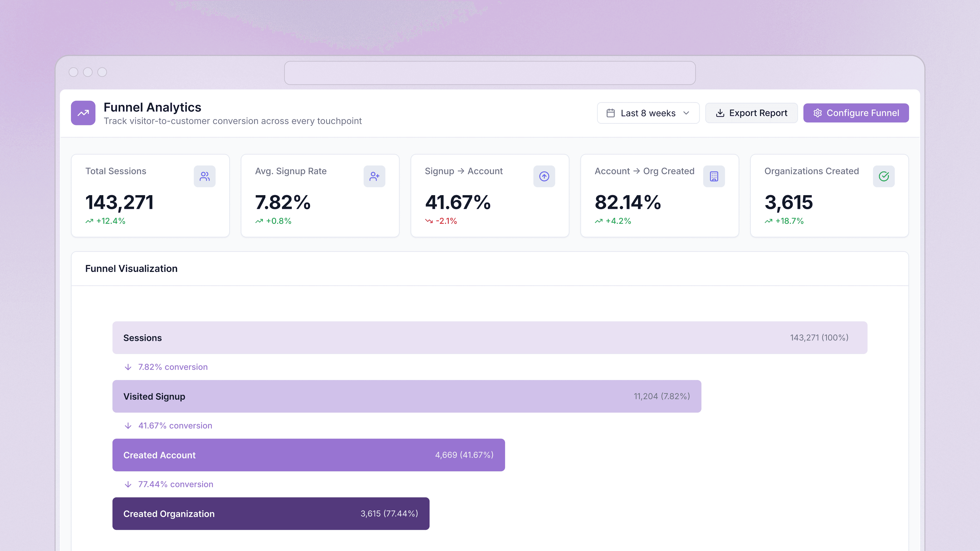The width and height of the screenshot is (980, 551).
Task: Click the down arrow beside 41.67% conversion
Action: pyautogui.click(x=128, y=425)
